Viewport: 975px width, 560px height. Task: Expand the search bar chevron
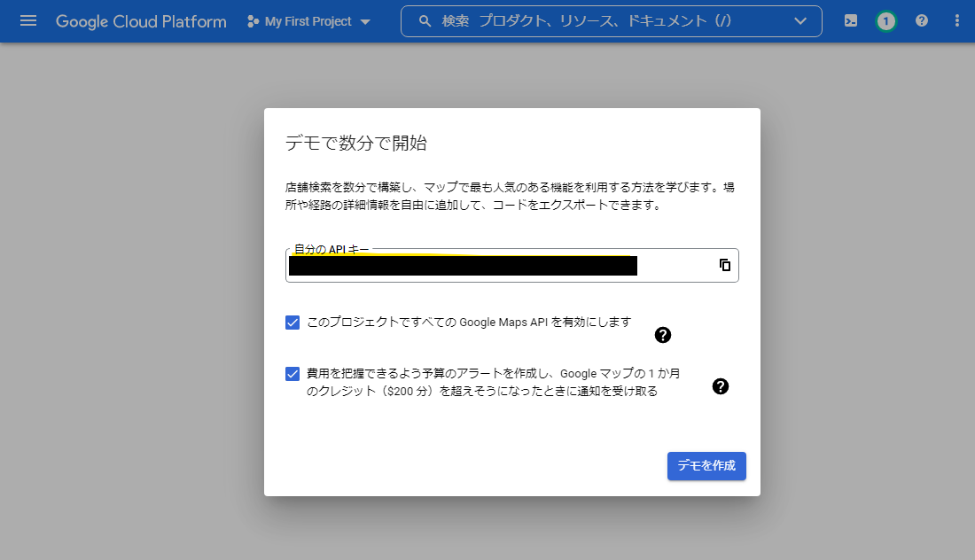click(800, 21)
